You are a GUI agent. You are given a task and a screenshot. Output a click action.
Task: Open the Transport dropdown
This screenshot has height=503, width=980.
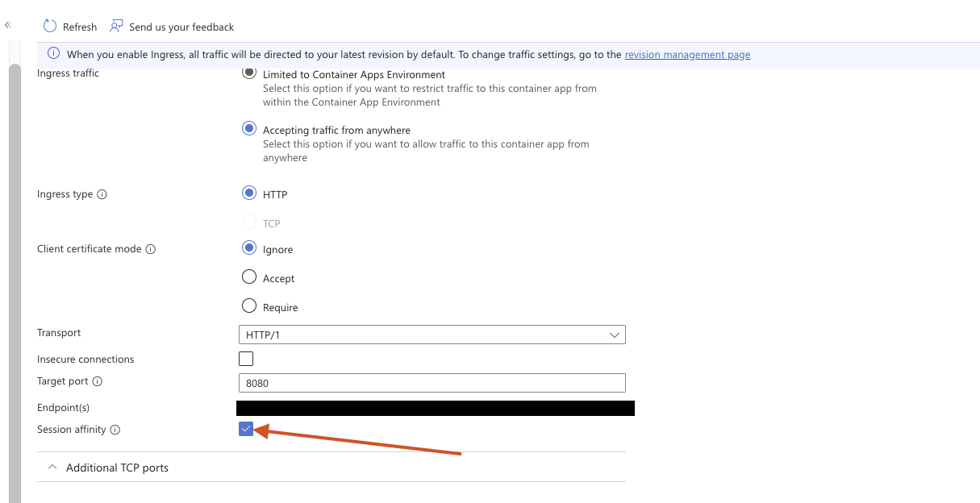click(x=432, y=335)
